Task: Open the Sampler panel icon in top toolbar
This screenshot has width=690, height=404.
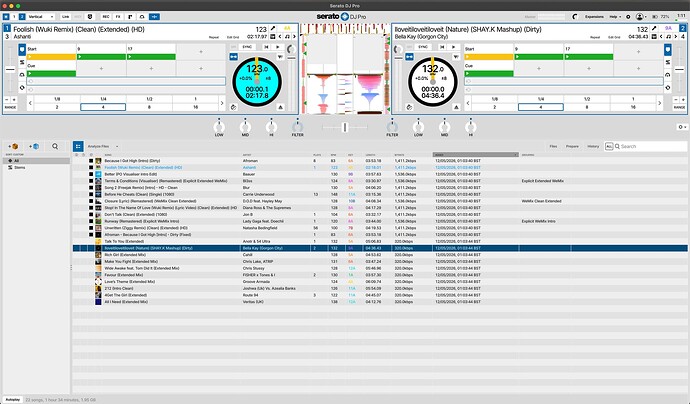Action: pos(130,17)
